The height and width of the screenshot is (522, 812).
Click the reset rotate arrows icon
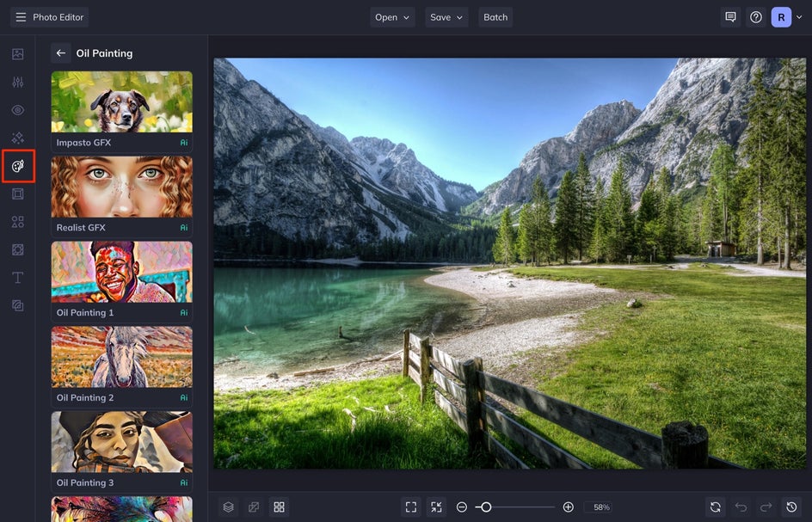click(715, 507)
